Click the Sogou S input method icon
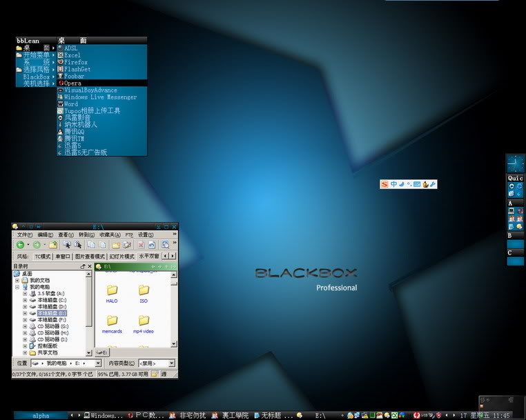 point(384,184)
